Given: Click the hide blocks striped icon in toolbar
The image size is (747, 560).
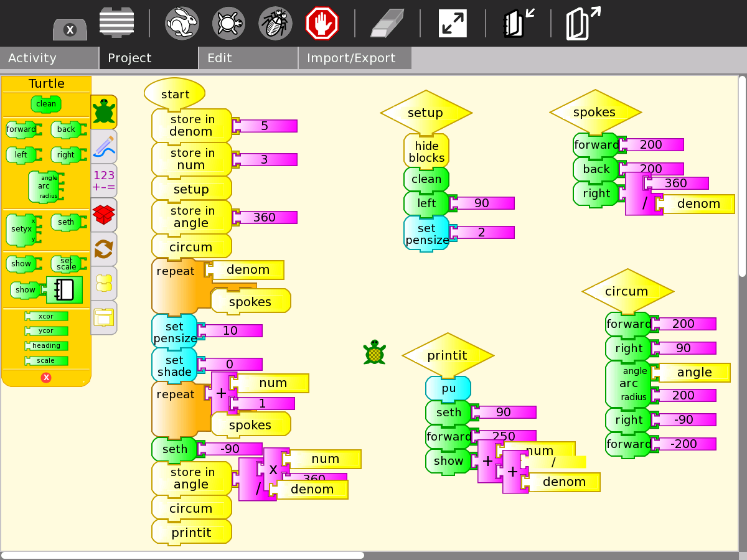Looking at the screenshot, I should 116,22.
